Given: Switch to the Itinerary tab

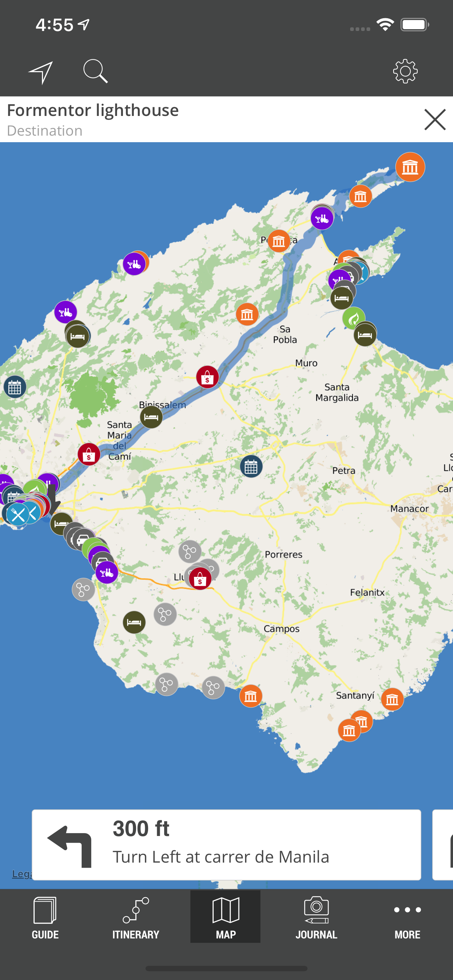Looking at the screenshot, I should [136, 918].
